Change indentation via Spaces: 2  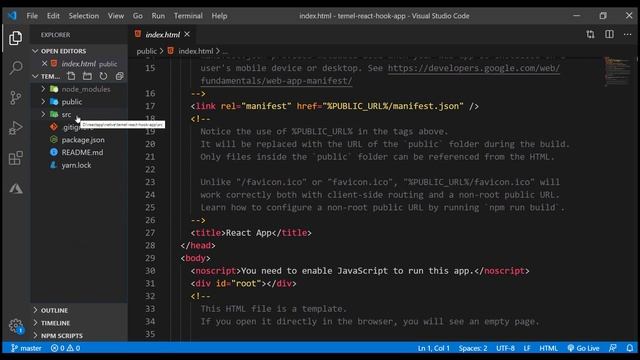coord(473,348)
